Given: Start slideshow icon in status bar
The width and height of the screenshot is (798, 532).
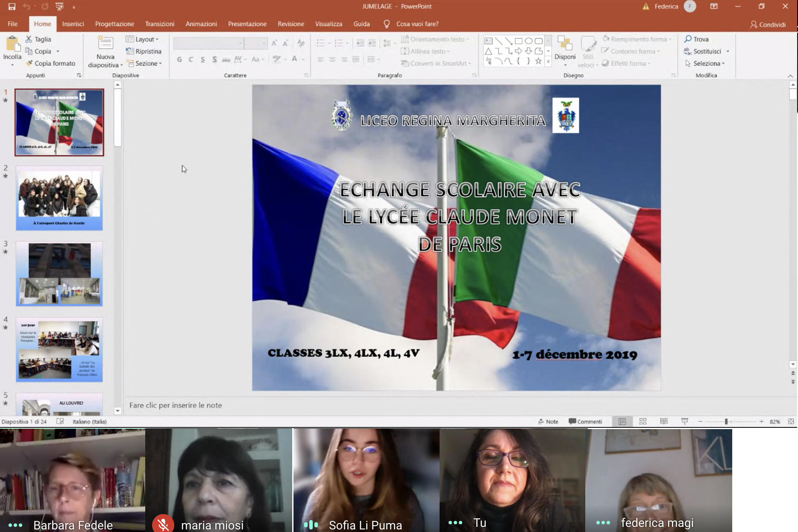Looking at the screenshot, I should click(x=685, y=421).
